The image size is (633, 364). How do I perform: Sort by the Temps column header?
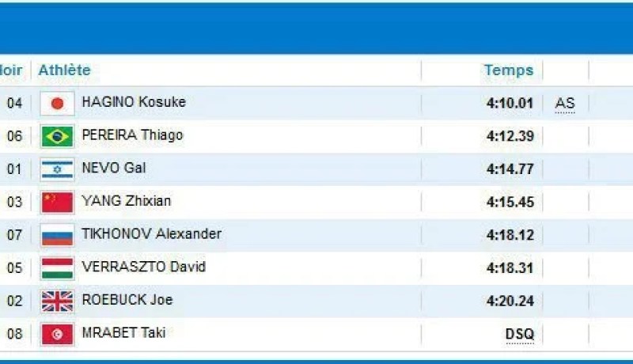[509, 70]
